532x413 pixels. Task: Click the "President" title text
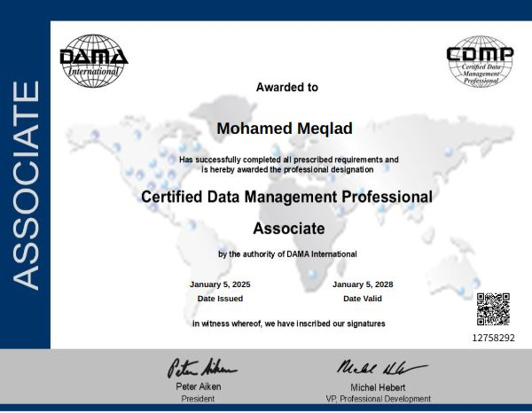[198, 399]
